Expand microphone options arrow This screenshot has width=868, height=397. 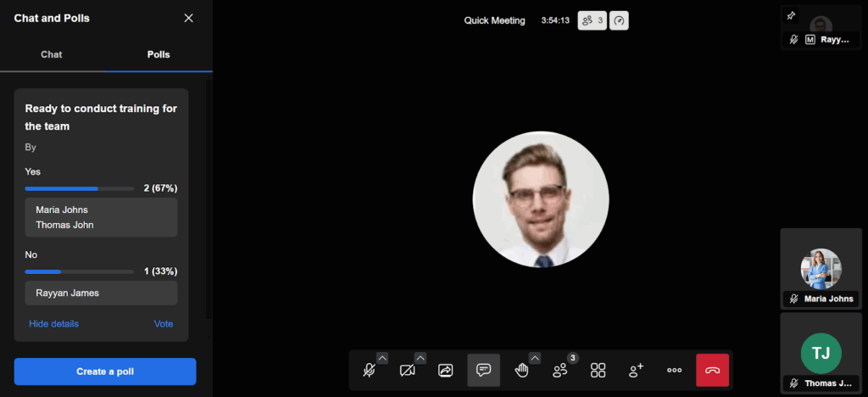tap(382, 358)
